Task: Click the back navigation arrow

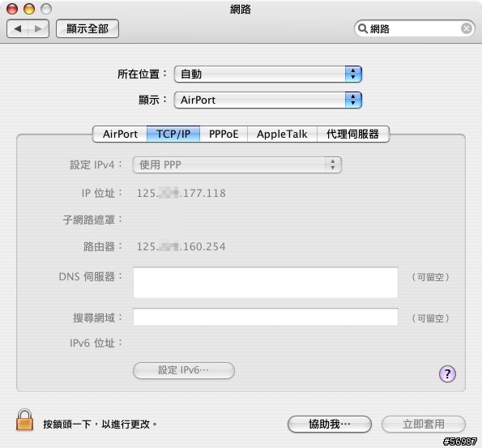Action: (18, 29)
